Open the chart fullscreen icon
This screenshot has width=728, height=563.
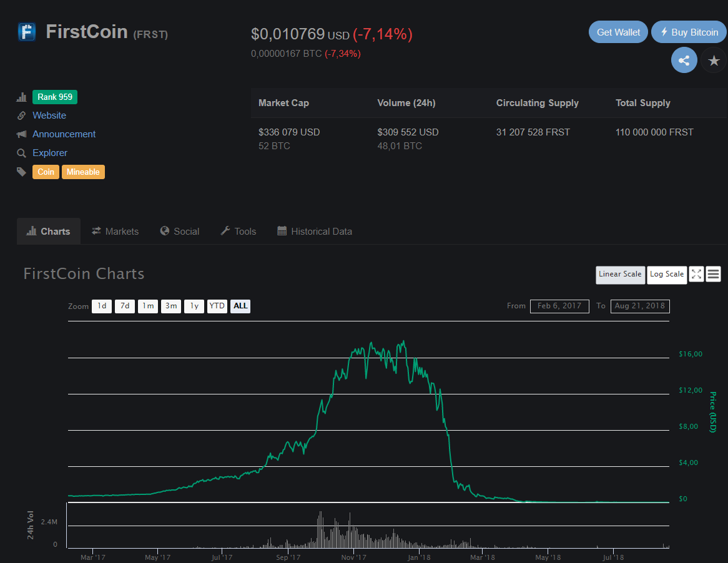click(x=696, y=274)
